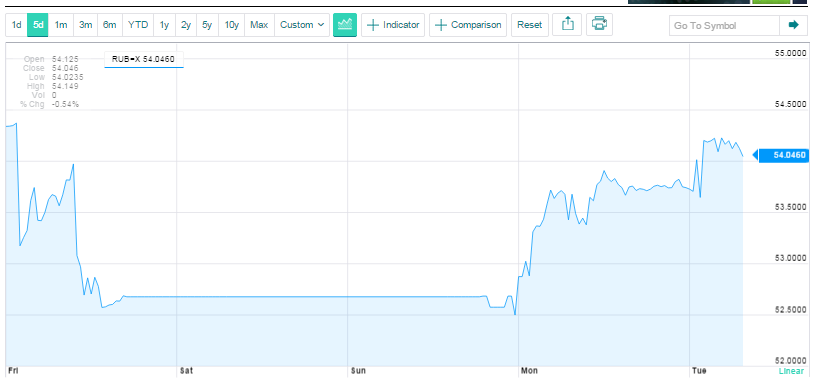Open the Custom range dropdown

coord(302,25)
